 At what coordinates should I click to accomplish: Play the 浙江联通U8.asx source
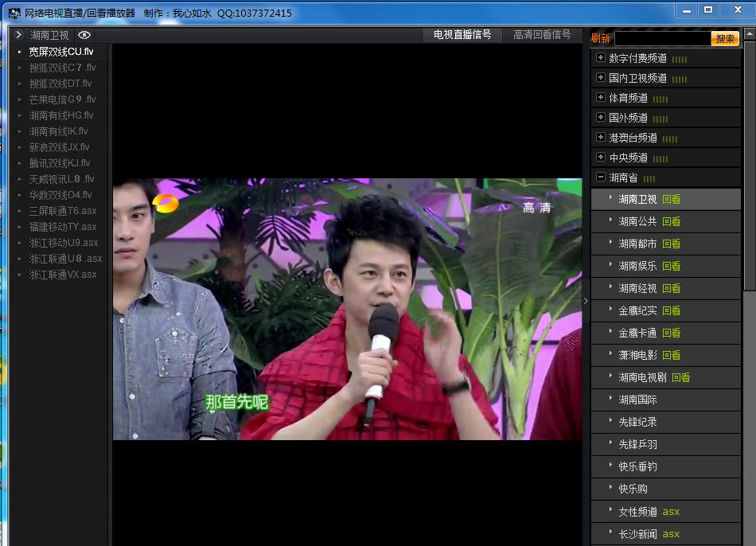click(65, 259)
